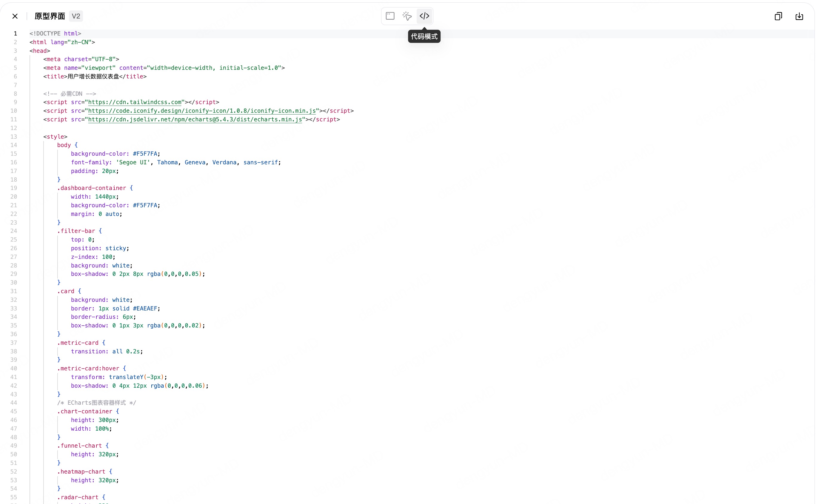Activate the element selection cursor icon

tap(407, 16)
